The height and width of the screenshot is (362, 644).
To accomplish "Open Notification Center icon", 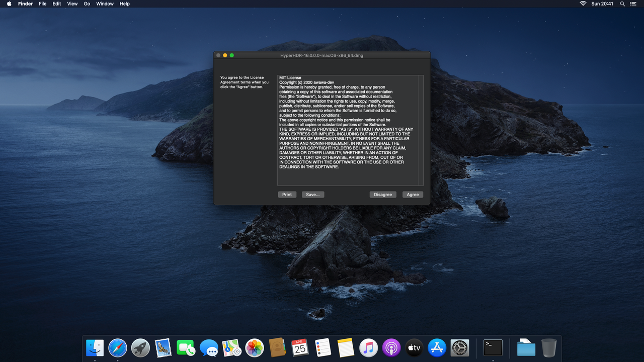I will tap(633, 4).
